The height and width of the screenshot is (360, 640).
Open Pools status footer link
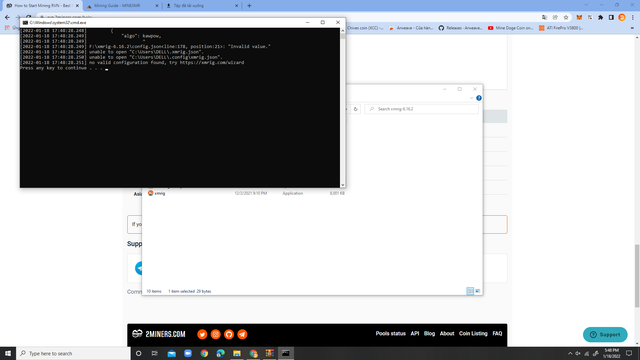point(391,333)
